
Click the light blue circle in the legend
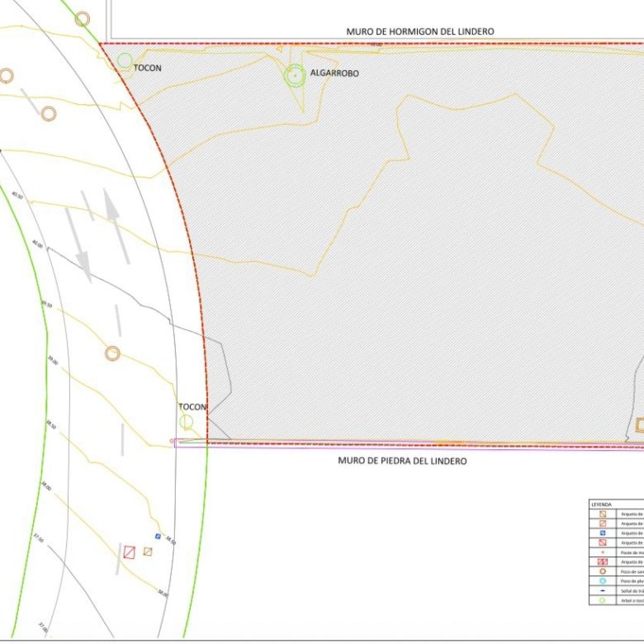click(x=603, y=581)
